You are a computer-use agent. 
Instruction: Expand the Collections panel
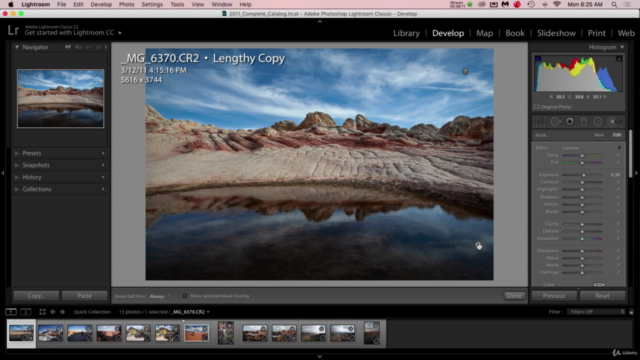[x=17, y=189]
